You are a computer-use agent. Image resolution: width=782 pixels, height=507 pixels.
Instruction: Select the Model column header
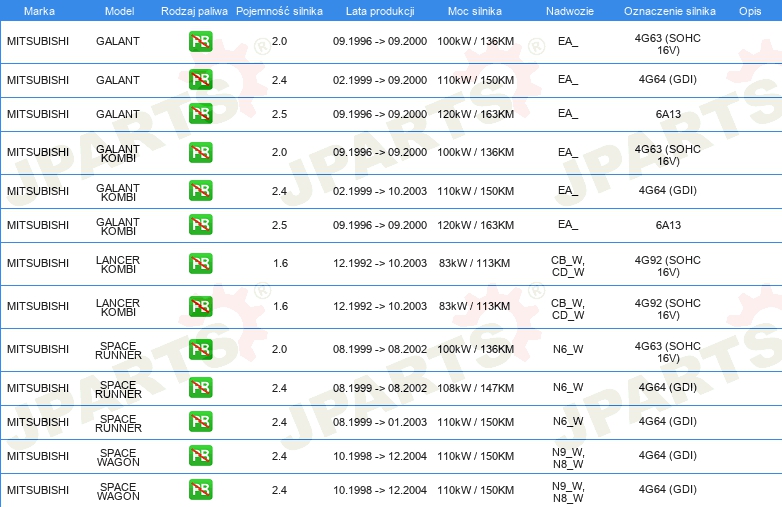point(118,10)
